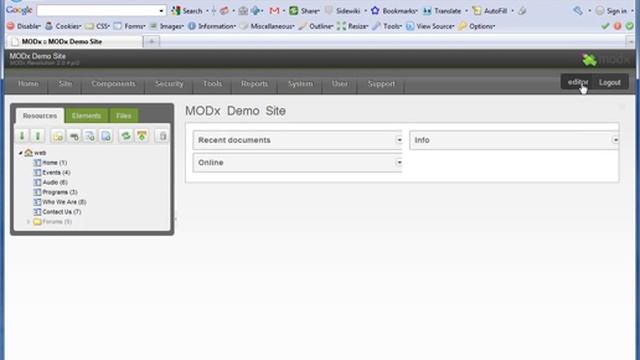Select the Home (1) resource
The height and width of the screenshot is (360, 640).
[x=50, y=162]
